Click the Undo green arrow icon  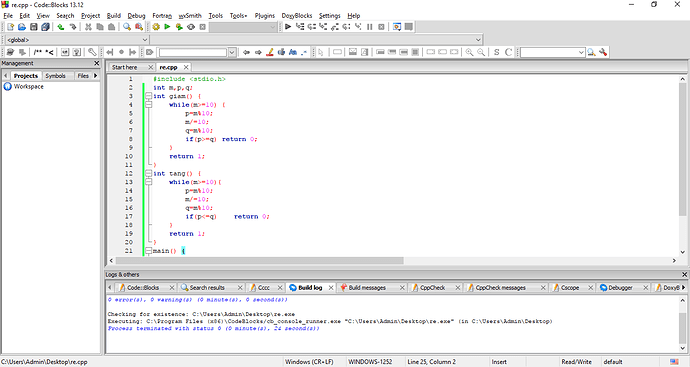click(x=61, y=27)
